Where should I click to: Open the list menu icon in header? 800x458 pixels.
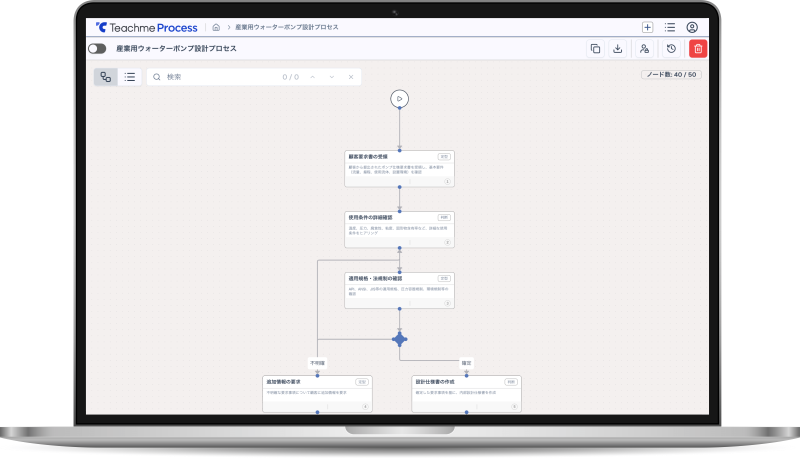[670, 27]
